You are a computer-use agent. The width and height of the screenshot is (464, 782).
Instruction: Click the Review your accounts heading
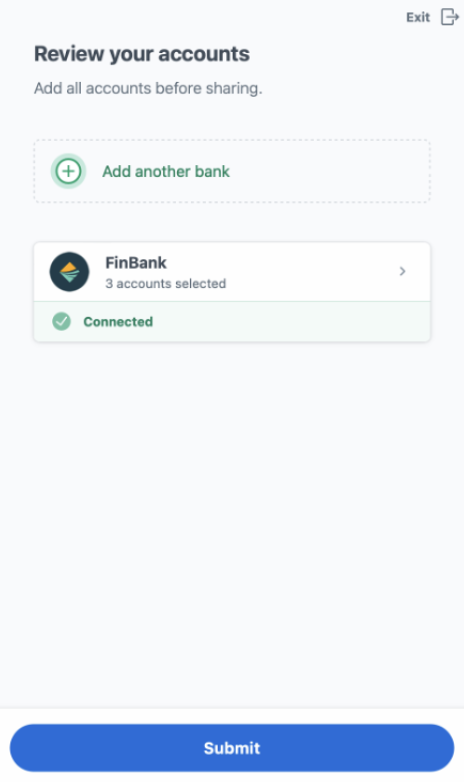pos(142,54)
